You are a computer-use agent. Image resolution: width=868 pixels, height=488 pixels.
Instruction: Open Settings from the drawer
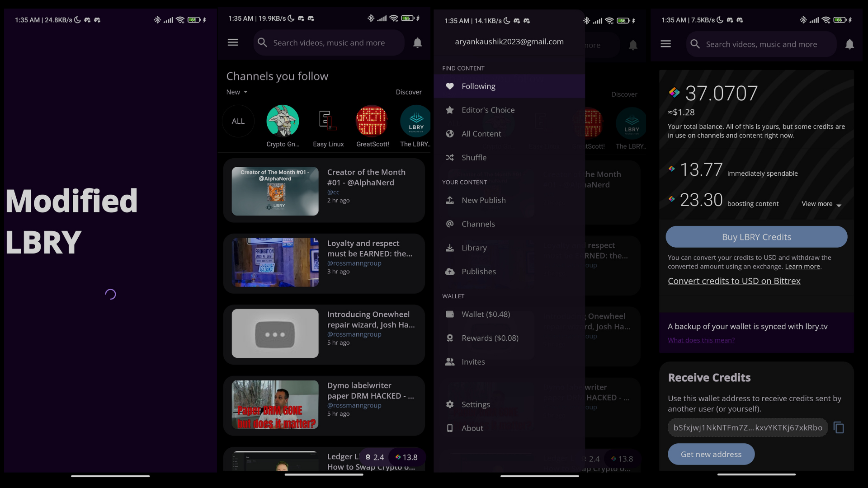coord(509,404)
